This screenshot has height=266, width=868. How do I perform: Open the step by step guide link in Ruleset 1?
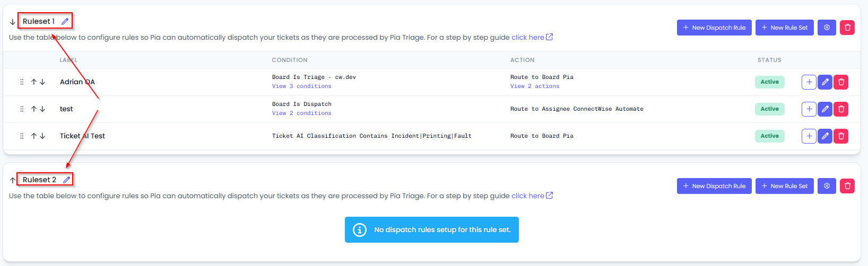[x=532, y=37]
